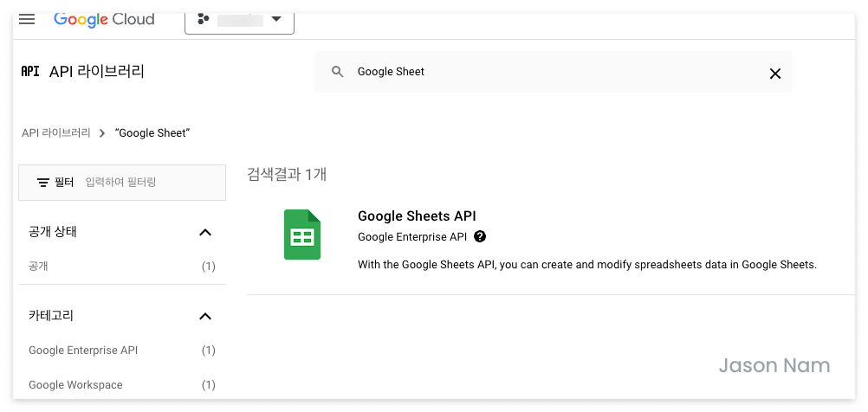The height and width of the screenshot is (412, 868).
Task: Focus the 입력하여 필터링 filter input
Action: 120,183
